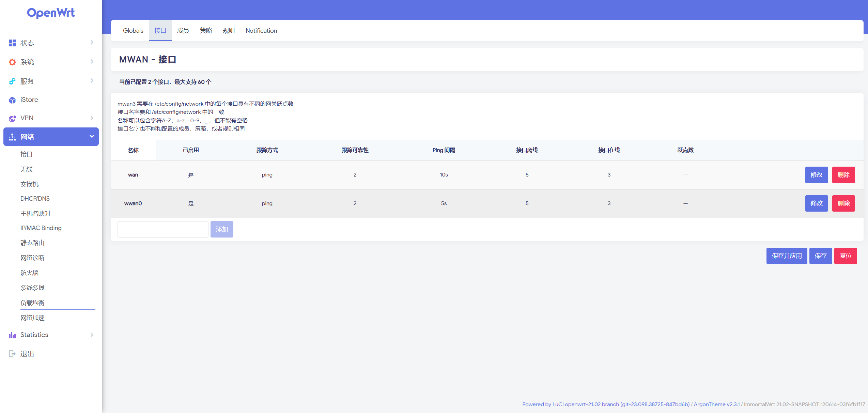This screenshot has width=868, height=413.
Task: Open DHCP/DNS in the sidebar
Action: 35,199
